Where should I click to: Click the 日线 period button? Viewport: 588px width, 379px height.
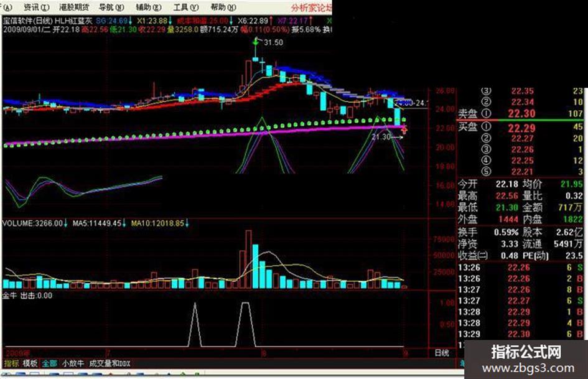point(441,353)
